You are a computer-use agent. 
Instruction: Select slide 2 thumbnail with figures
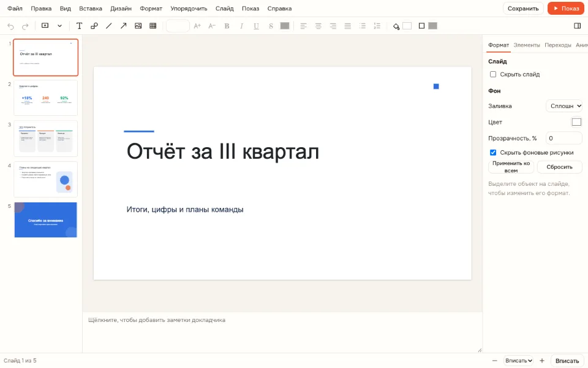tap(46, 98)
